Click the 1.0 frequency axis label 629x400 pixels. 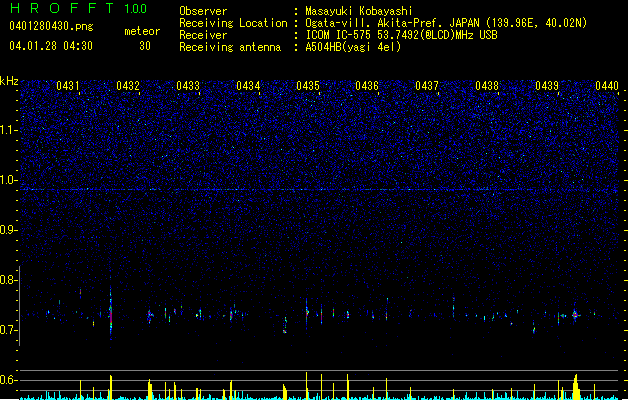[9, 180]
